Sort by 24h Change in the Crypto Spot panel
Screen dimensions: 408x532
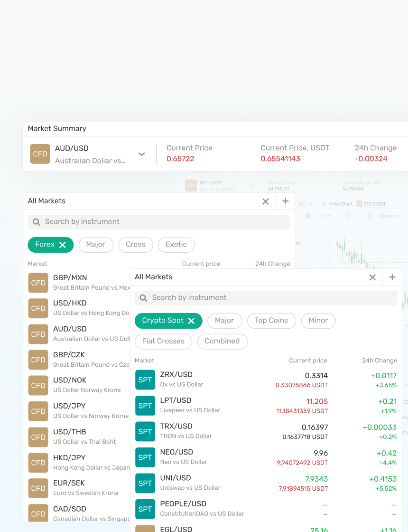pos(380,361)
